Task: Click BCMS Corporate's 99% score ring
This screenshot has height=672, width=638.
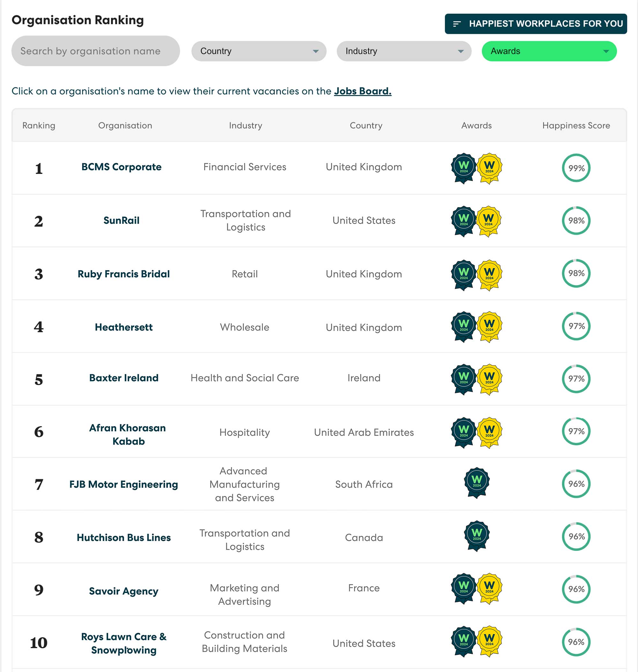Action: tap(576, 168)
